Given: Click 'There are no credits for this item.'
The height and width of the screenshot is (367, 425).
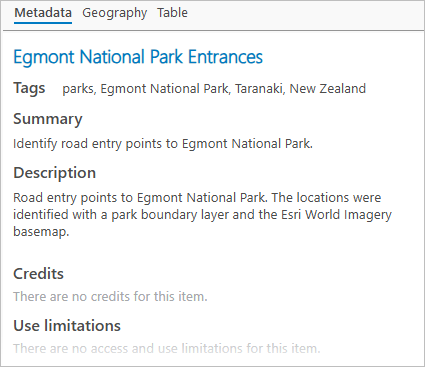Looking at the screenshot, I should 110,296.
